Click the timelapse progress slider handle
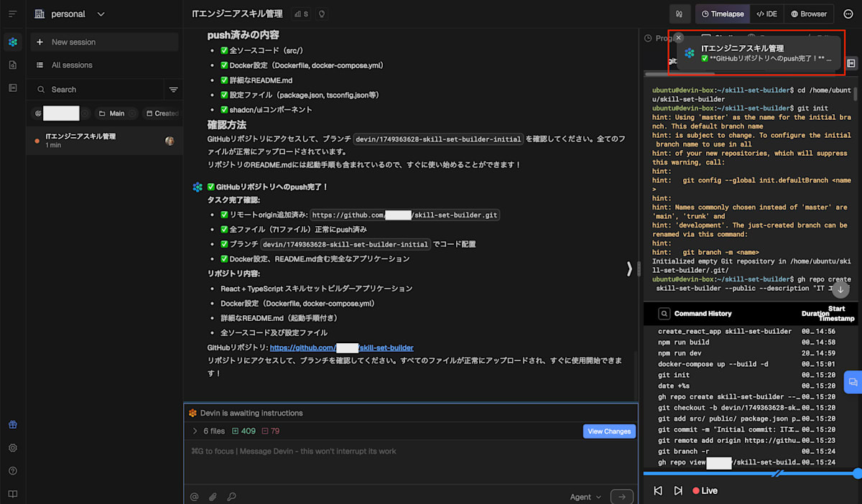Image resolution: width=862 pixels, height=504 pixels. click(857, 474)
